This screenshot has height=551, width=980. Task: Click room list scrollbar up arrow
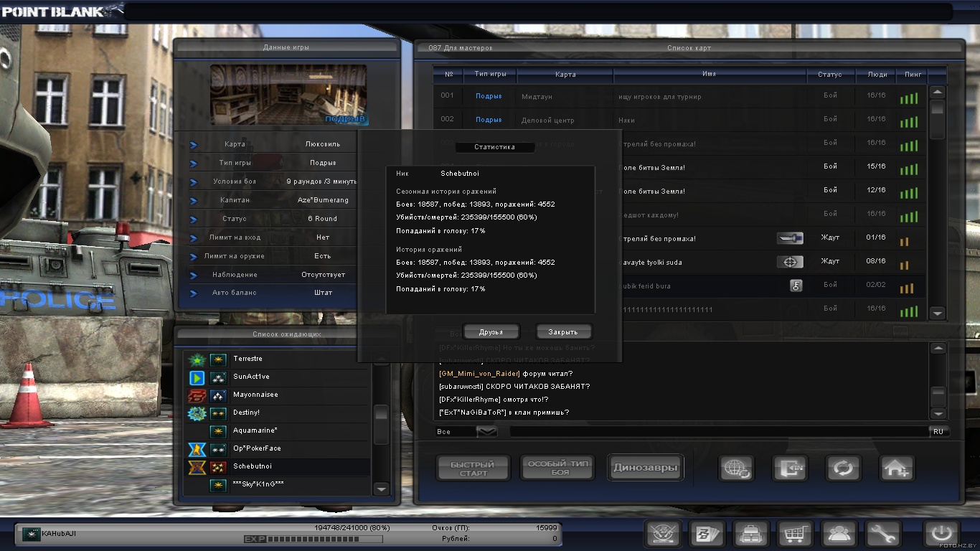click(937, 92)
